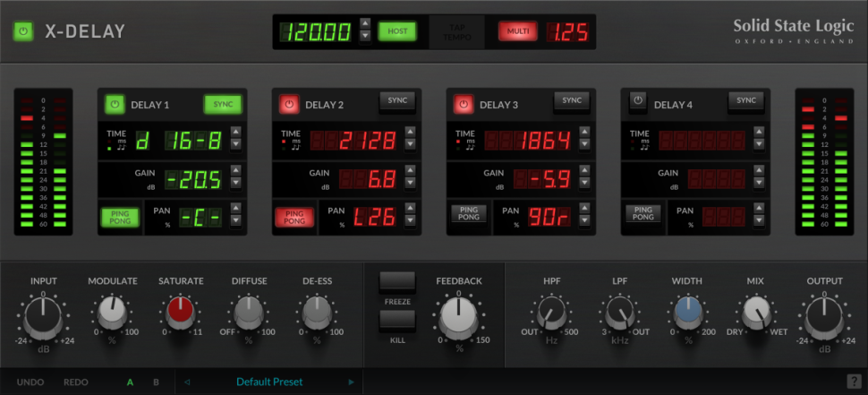Image resolution: width=868 pixels, height=395 pixels.
Task: Decrease Delay 2 time value
Action: pyautogui.click(x=410, y=144)
